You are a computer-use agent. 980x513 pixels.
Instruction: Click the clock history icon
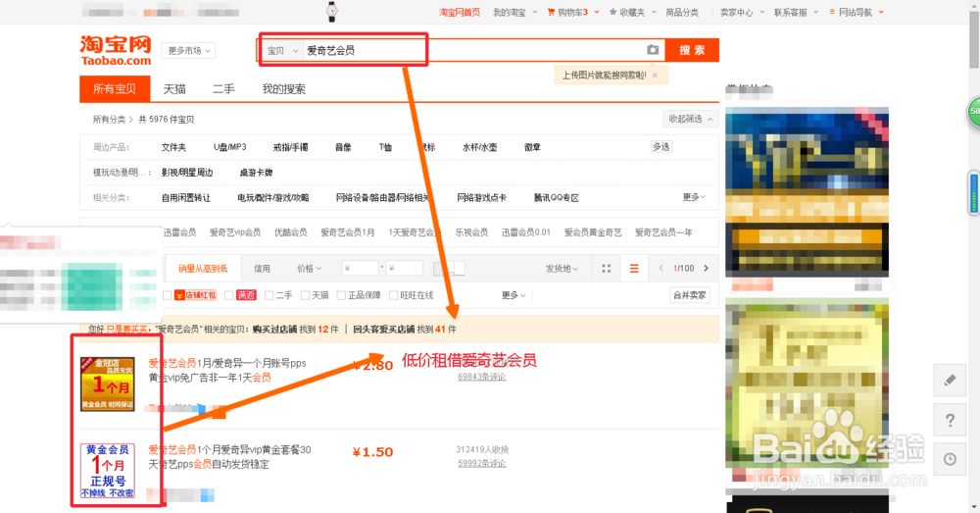950,459
